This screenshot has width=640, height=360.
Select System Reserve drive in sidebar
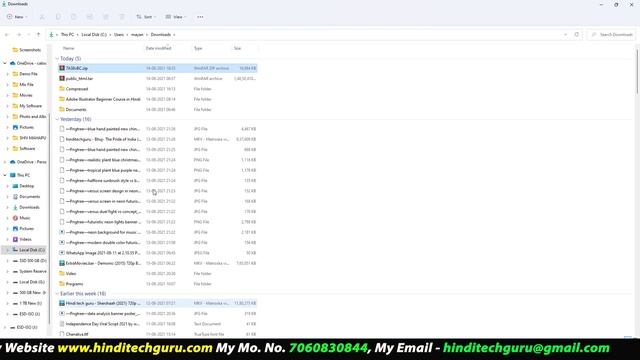[29, 271]
